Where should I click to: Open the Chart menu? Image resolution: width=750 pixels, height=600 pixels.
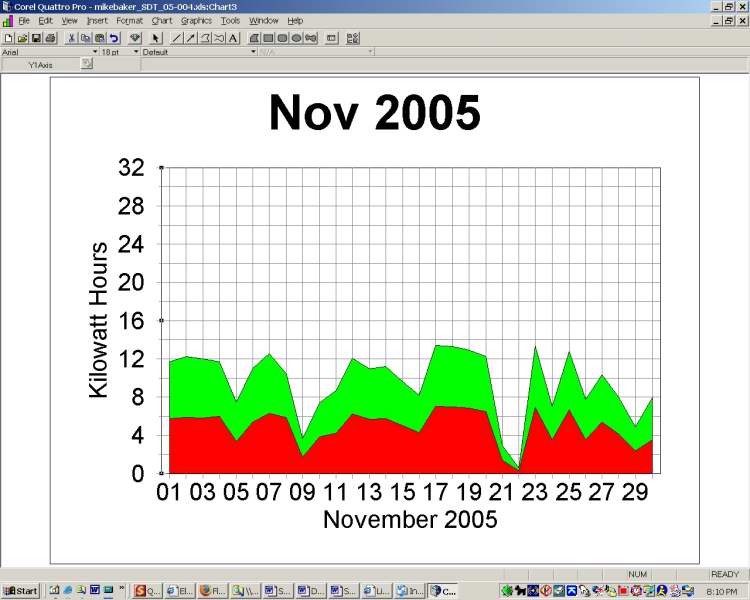pos(161,20)
